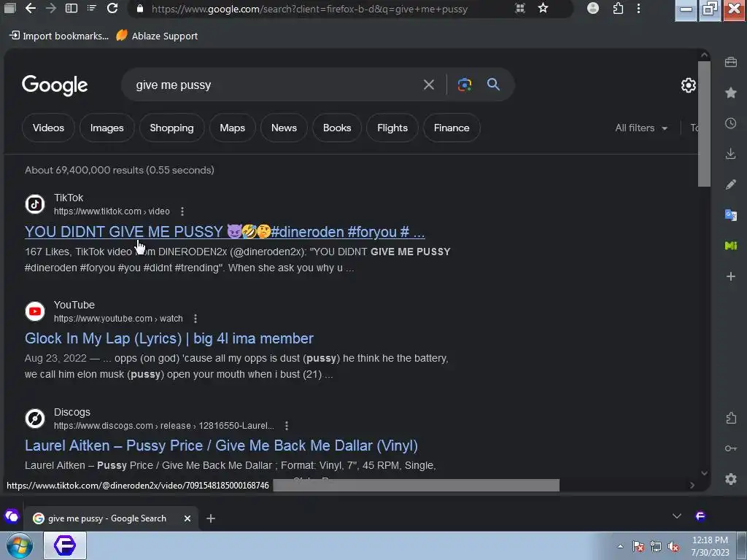The height and width of the screenshot is (560, 747).
Task: Click the browser taskbar button
Action: click(65, 545)
